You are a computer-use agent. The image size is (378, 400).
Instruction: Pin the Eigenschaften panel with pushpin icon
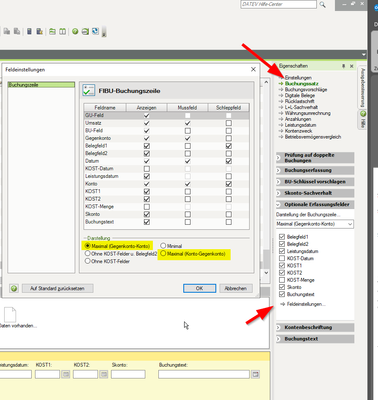343,66
